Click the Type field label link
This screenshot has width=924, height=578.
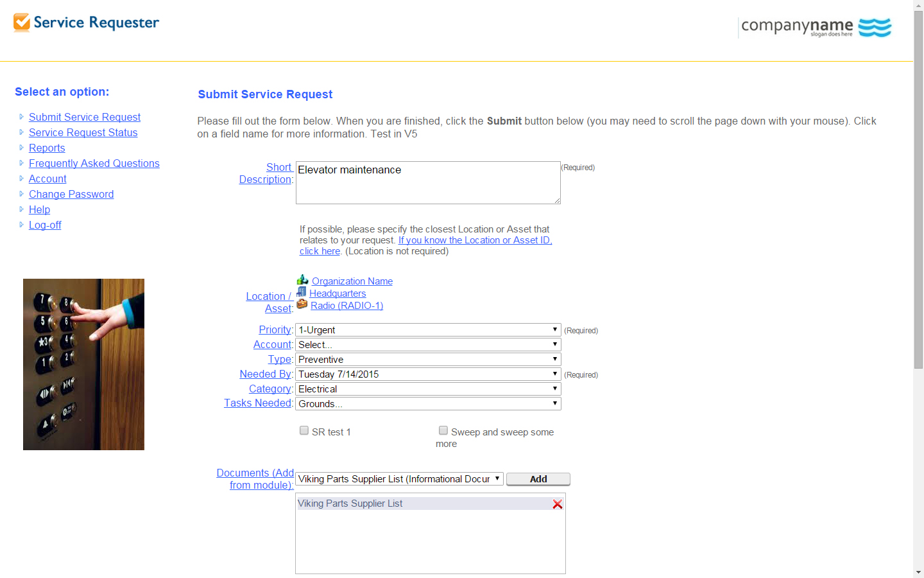click(280, 359)
